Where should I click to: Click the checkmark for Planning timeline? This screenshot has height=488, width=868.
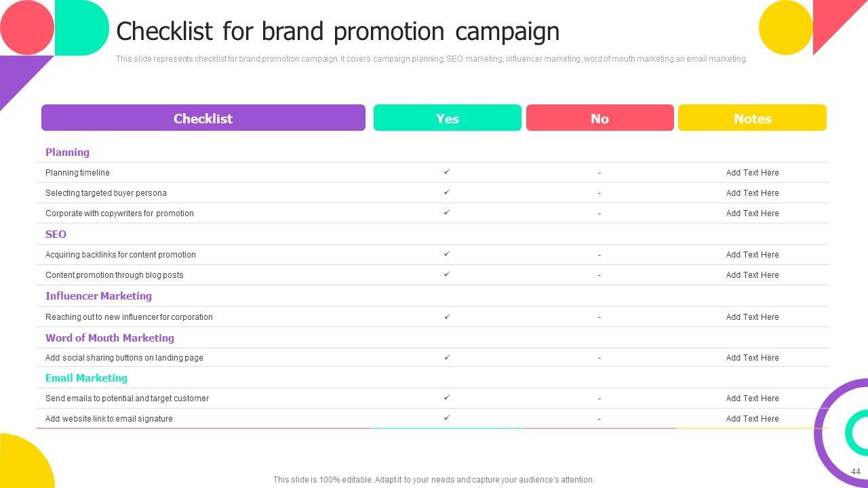click(x=447, y=172)
